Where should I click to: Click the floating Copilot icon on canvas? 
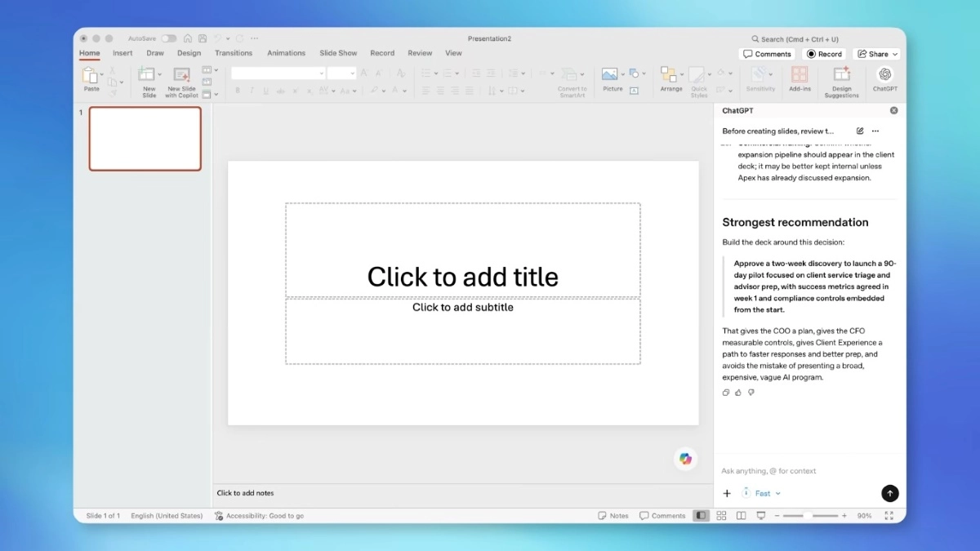(x=685, y=459)
